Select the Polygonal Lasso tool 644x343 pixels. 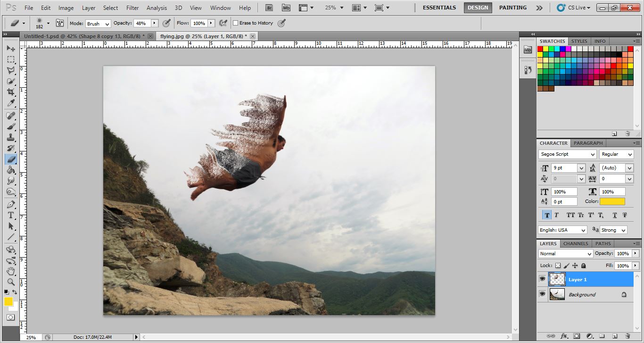point(11,70)
